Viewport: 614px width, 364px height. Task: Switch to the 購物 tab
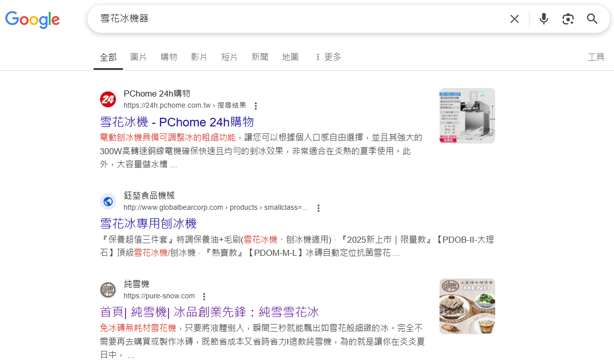click(x=169, y=57)
